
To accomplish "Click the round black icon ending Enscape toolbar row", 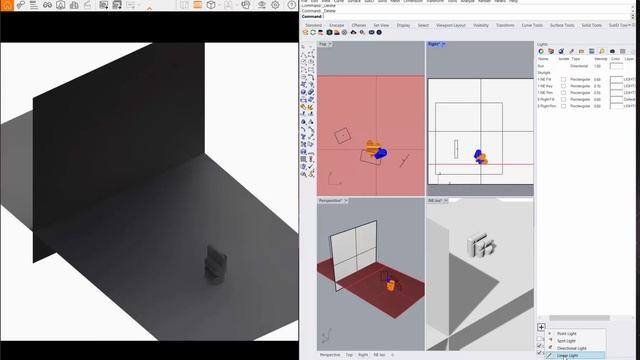I will point(379,32).
